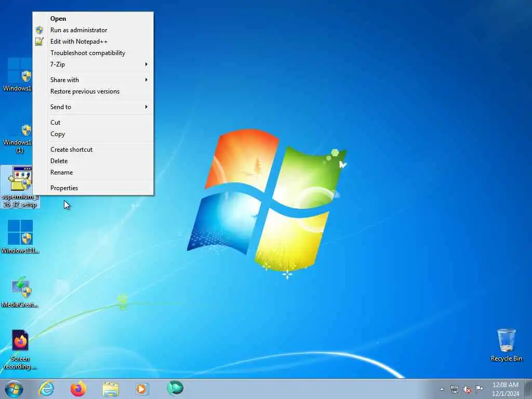Open Properties from the context menu

pyautogui.click(x=93, y=188)
